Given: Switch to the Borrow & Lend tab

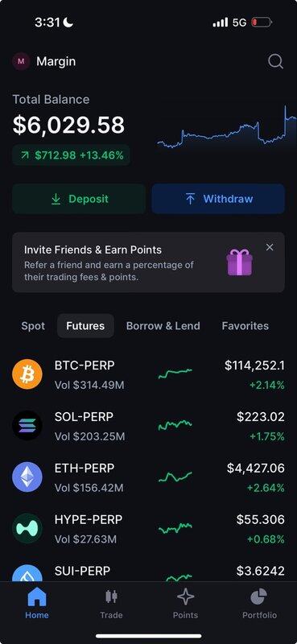Looking at the screenshot, I should pos(163,326).
